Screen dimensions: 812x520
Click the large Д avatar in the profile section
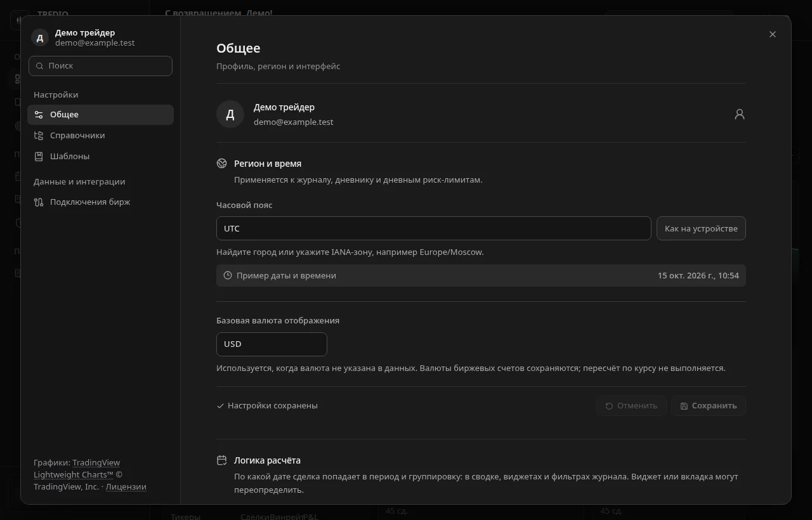click(230, 114)
